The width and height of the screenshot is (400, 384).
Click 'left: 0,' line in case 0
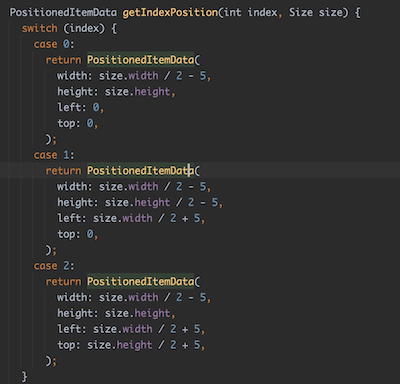80,107
